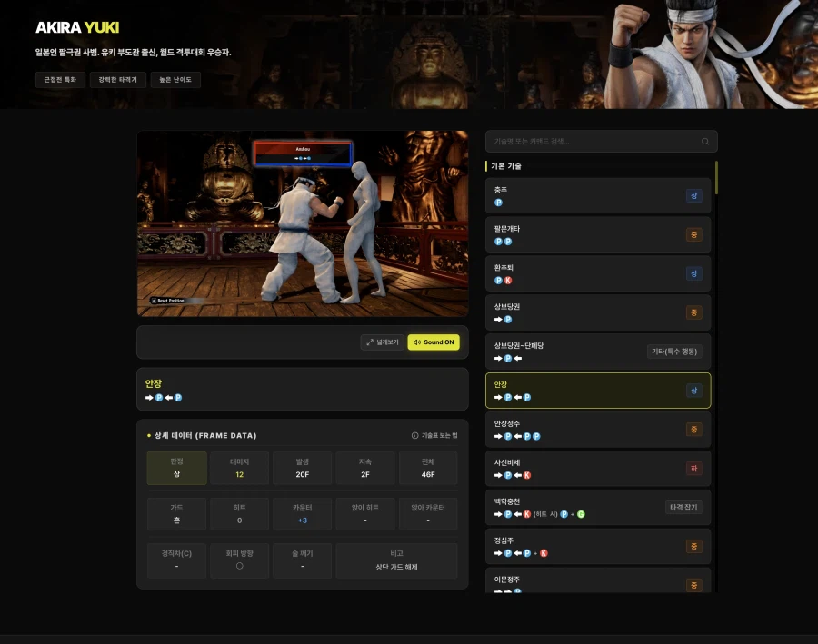Expand the video with 넓게보기
This screenshot has height=644, width=818.
click(383, 342)
